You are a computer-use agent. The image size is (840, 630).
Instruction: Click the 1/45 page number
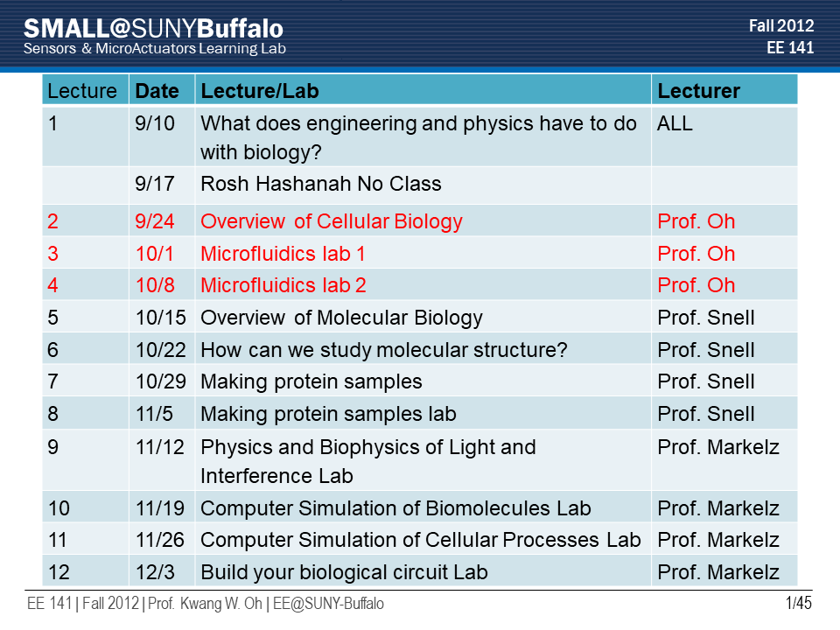click(x=798, y=603)
